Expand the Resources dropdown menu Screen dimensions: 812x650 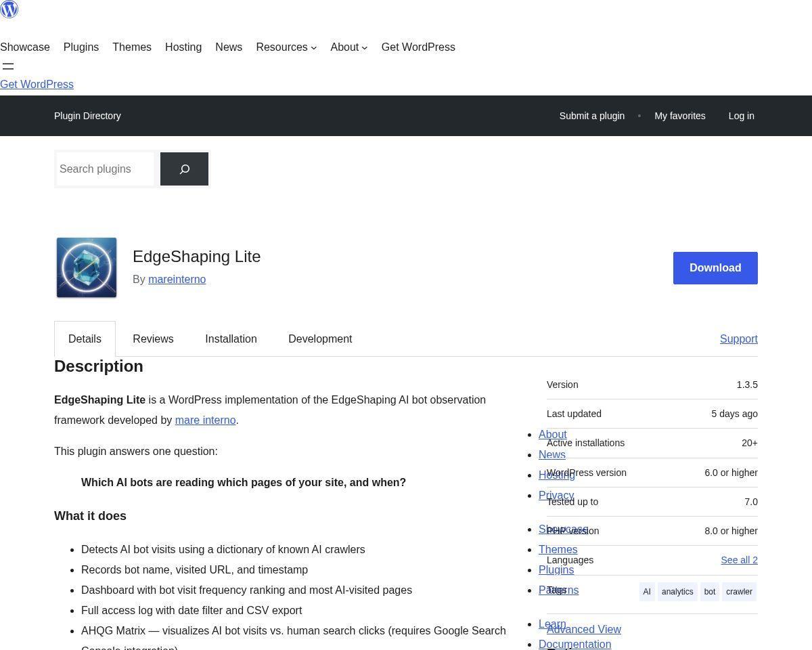pos(286,47)
